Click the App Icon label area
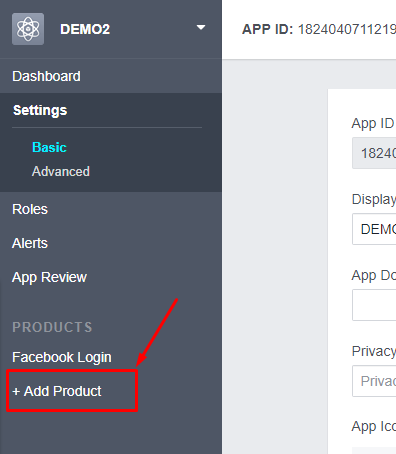396x454 pixels. (374, 426)
